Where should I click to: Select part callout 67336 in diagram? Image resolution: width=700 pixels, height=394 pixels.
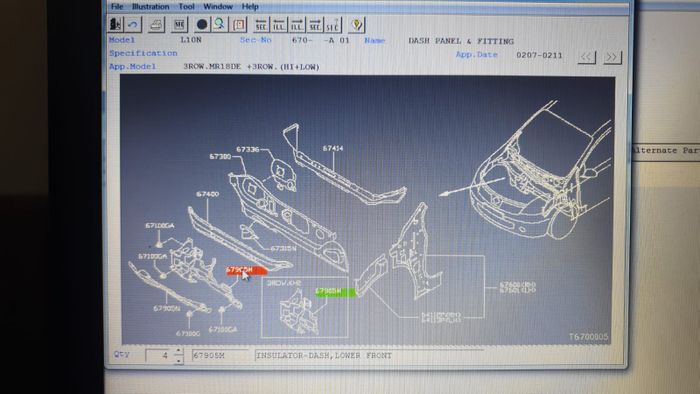pyautogui.click(x=248, y=149)
